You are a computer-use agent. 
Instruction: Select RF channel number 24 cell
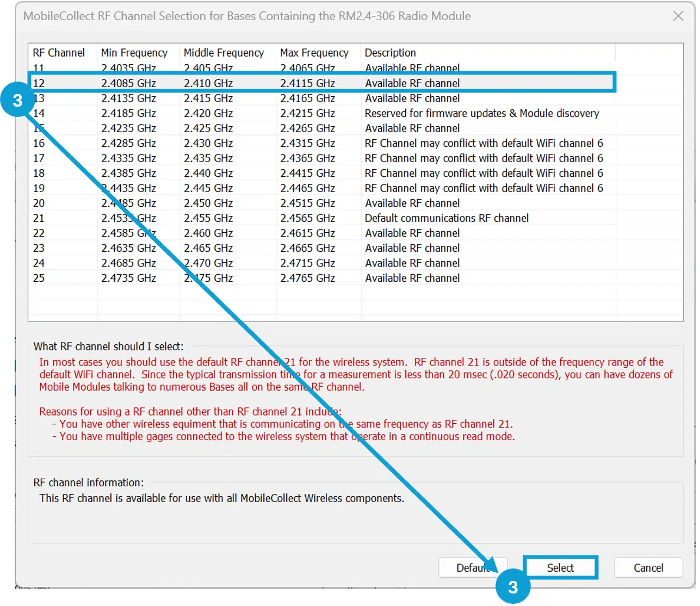click(39, 263)
